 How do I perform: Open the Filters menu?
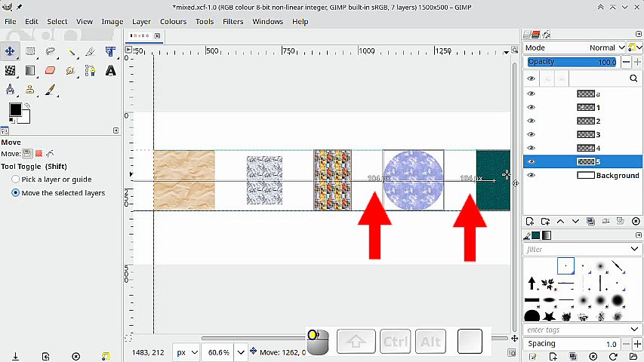pos(233,22)
